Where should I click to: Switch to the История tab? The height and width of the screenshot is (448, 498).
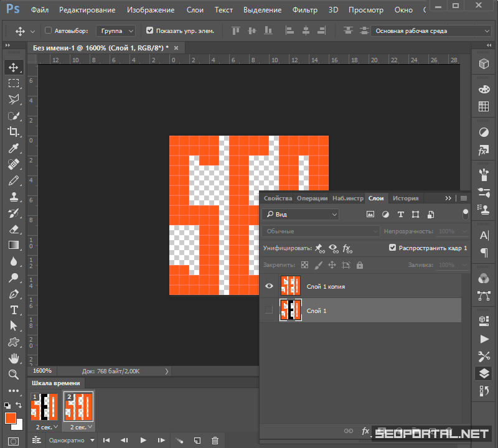(405, 198)
